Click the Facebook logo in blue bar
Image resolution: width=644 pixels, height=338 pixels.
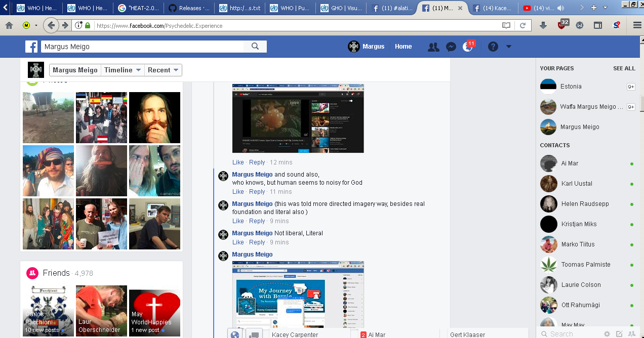(31, 47)
